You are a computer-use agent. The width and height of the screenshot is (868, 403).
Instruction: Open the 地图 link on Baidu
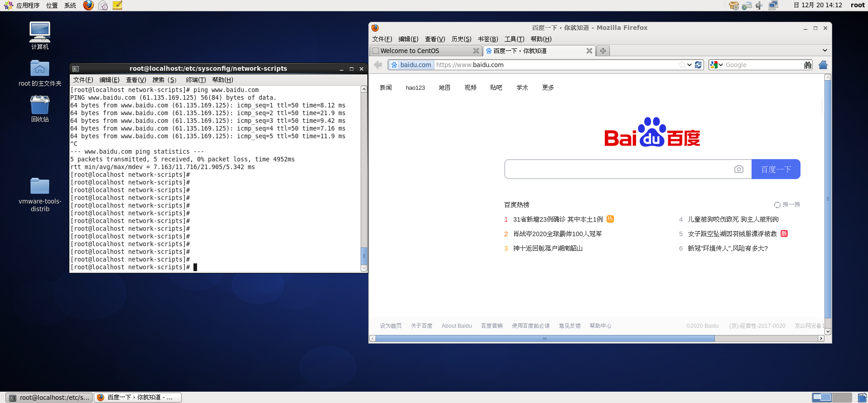[444, 87]
